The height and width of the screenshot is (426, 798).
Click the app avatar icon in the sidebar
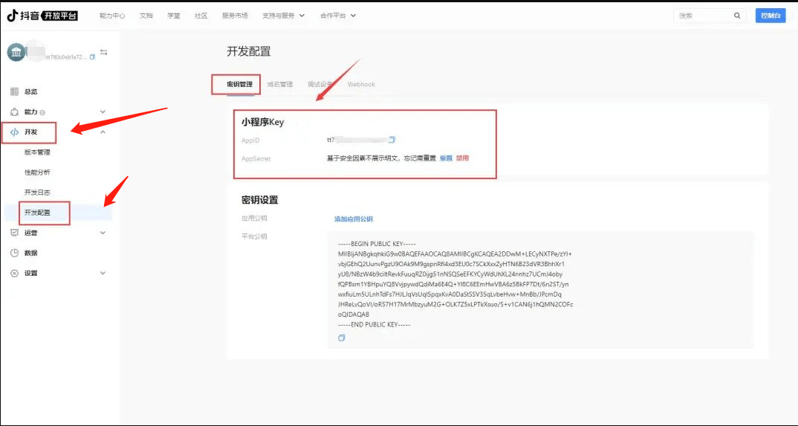17,52
